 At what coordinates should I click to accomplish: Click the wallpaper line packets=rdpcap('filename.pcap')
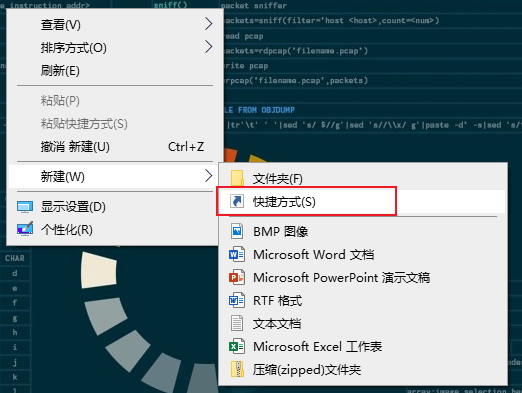coord(296,51)
